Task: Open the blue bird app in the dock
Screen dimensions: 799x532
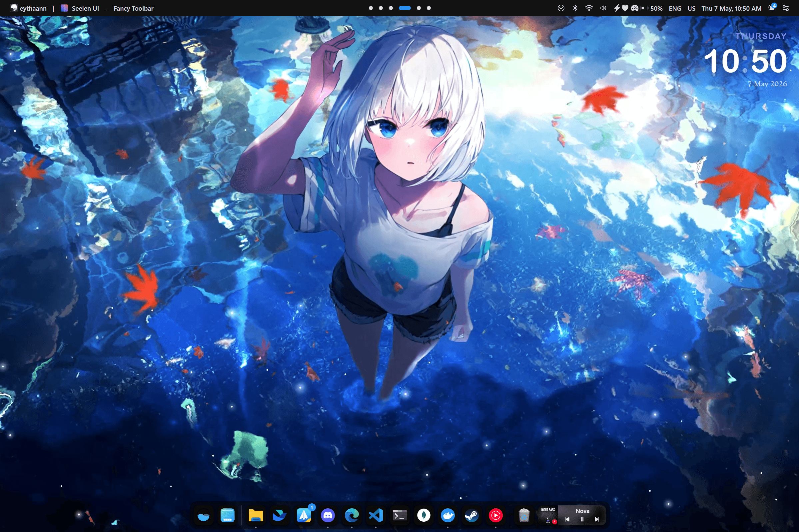Action: [x=280, y=516]
